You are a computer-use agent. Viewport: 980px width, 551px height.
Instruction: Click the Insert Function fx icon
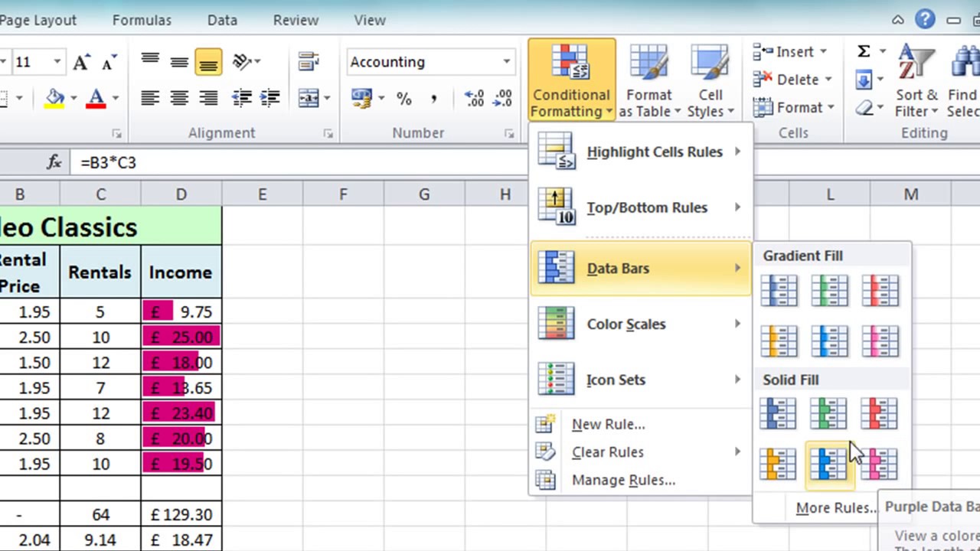(54, 162)
